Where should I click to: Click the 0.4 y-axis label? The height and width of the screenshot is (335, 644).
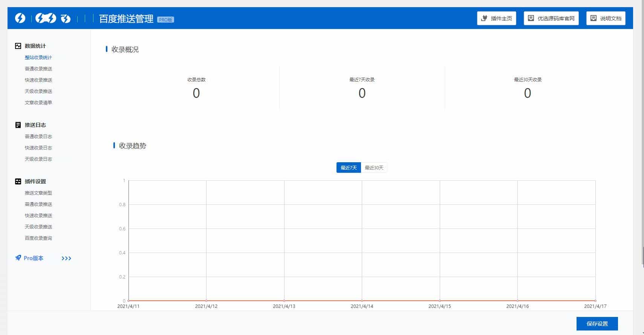click(x=122, y=253)
